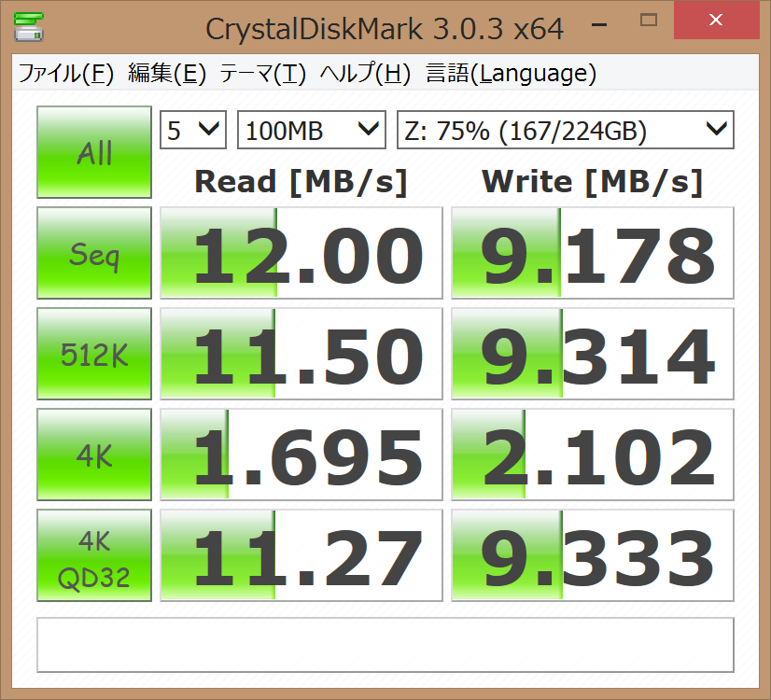Click the CrystalDiskMark app icon in title bar
The height and width of the screenshot is (700, 771).
click(29, 27)
